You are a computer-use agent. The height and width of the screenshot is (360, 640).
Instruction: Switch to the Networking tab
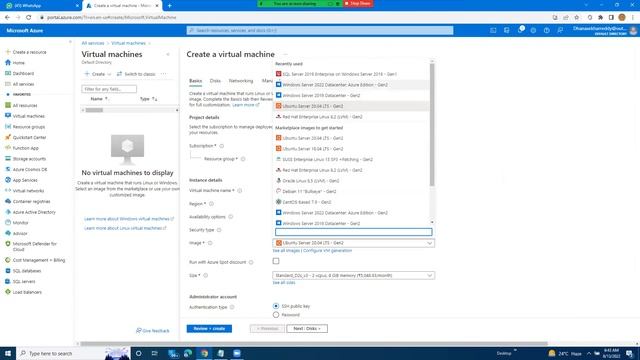coord(241,81)
